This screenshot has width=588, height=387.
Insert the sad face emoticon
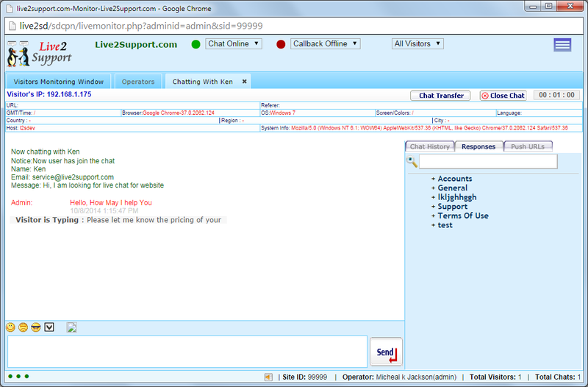click(x=24, y=327)
